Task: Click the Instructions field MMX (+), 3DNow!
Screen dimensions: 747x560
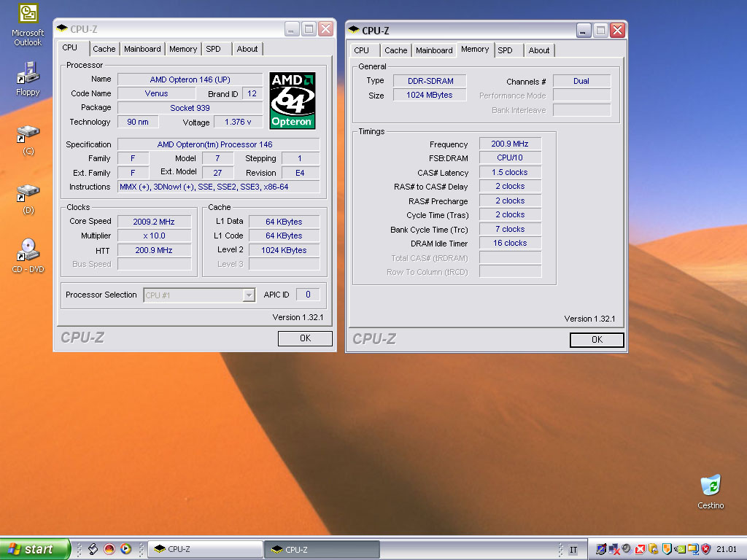Action: (x=219, y=187)
